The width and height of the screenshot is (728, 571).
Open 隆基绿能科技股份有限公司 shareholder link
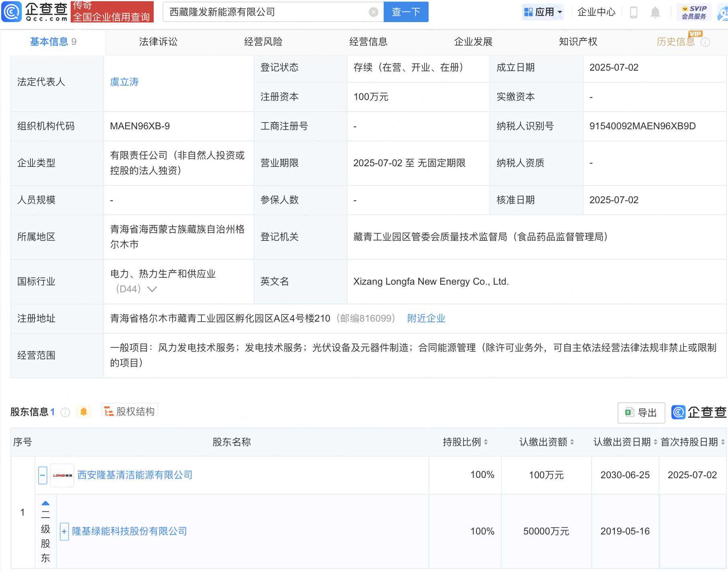(x=130, y=531)
